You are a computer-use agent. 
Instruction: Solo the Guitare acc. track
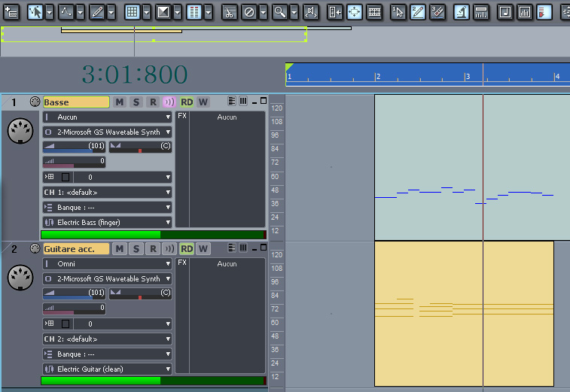click(136, 249)
